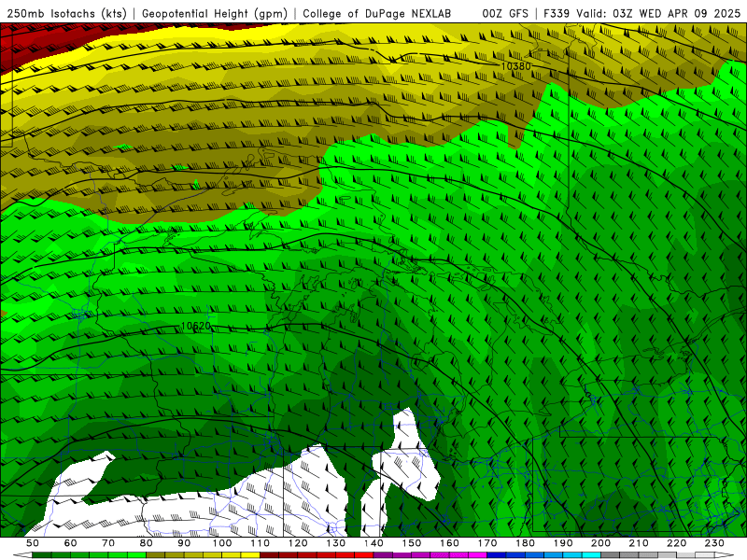The height and width of the screenshot is (560, 747).
Task: Click the colorbar label 220
Action: [676, 543]
